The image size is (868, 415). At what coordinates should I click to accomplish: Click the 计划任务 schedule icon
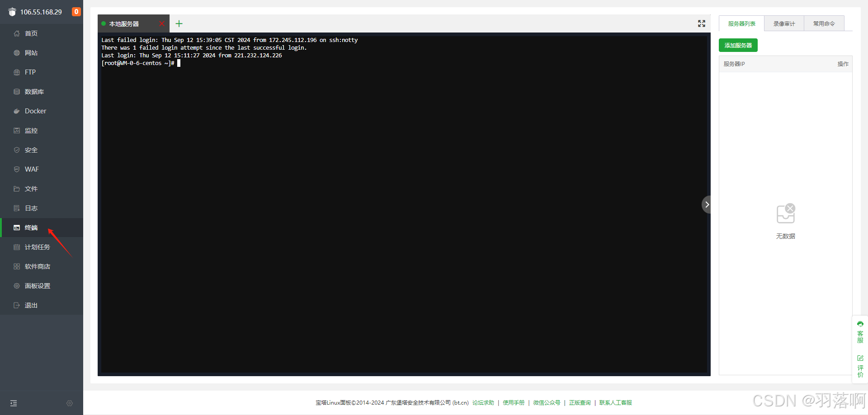pyautogui.click(x=17, y=247)
